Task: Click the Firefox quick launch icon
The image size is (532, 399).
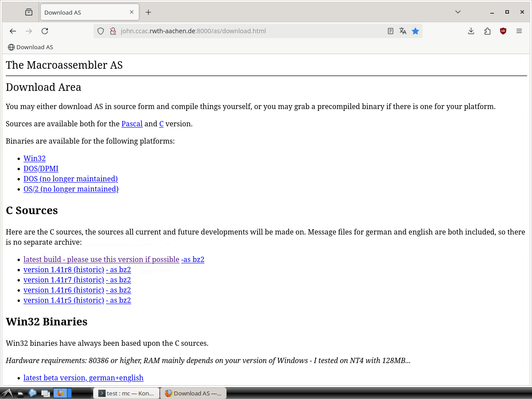Action: [60, 393]
